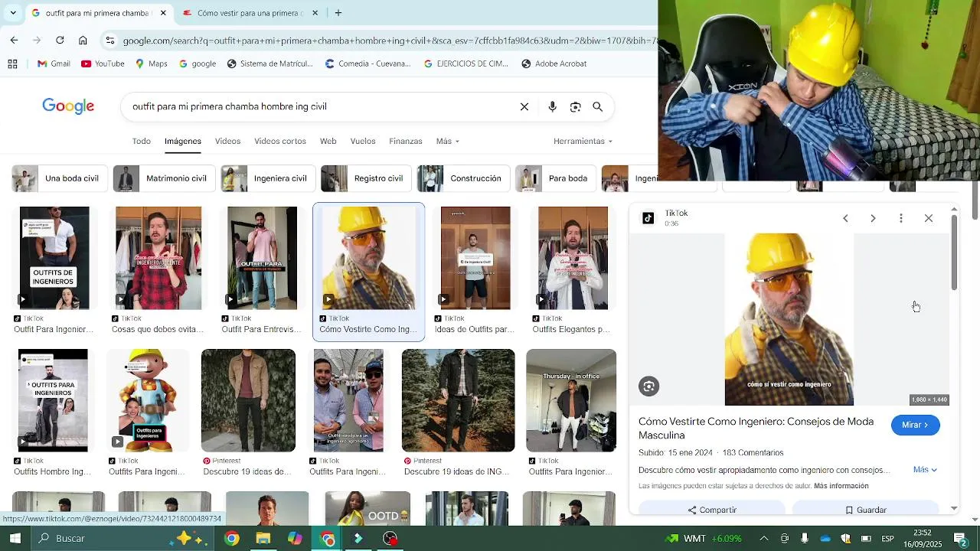Image resolution: width=980 pixels, height=551 pixels.
Task: Filter by 'Construcción' chip
Action: click(x=462, y=178)
